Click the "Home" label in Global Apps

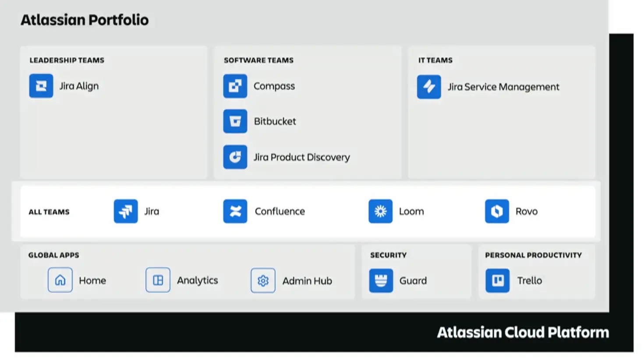pyautogui.click(x=92, y=281)
